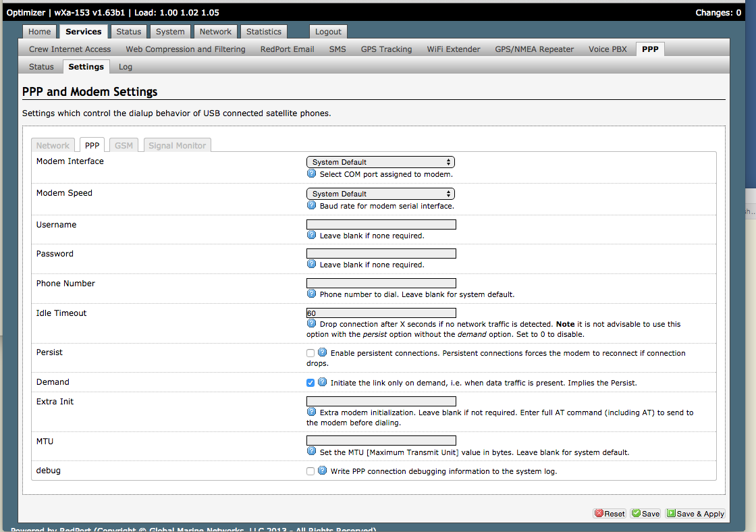Open the Modem Speed dropdown

tap(380, 193)
